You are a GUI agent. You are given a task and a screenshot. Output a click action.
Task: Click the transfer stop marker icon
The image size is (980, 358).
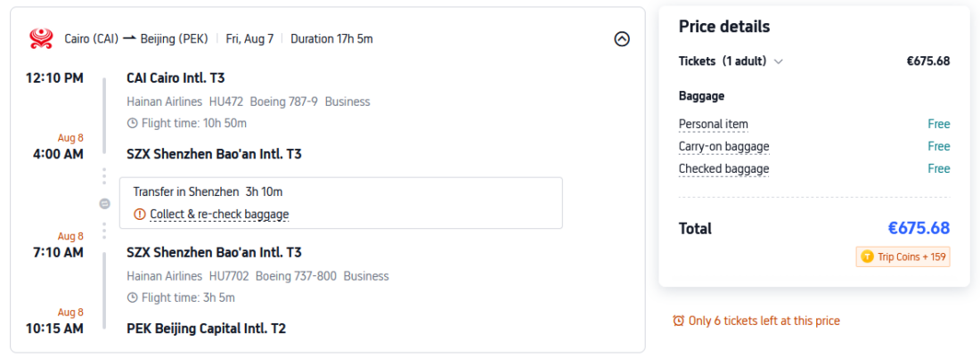pos(104,203)
